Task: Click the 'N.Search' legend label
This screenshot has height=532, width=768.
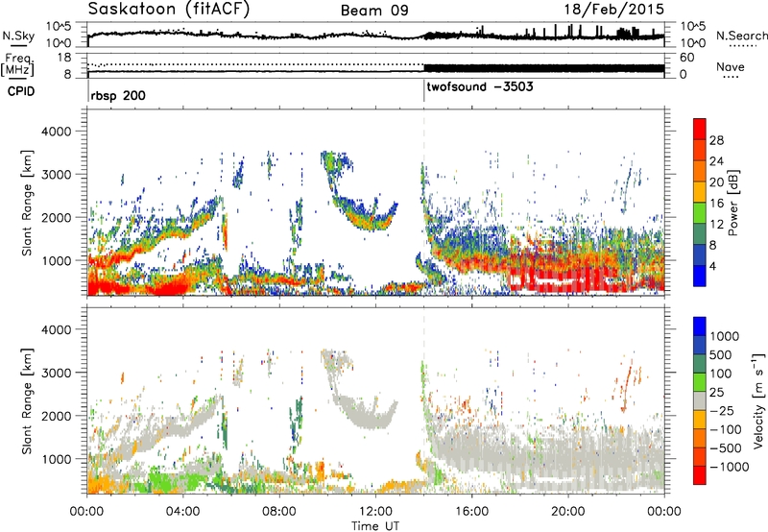Action: (x=741, y=36)
